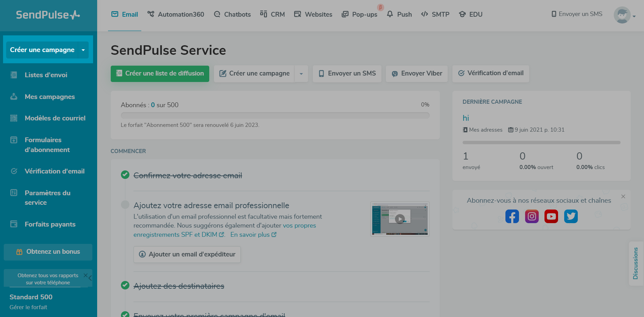Click the phone icon beside Envoyer un SMS in header

[x=554, y=14]
